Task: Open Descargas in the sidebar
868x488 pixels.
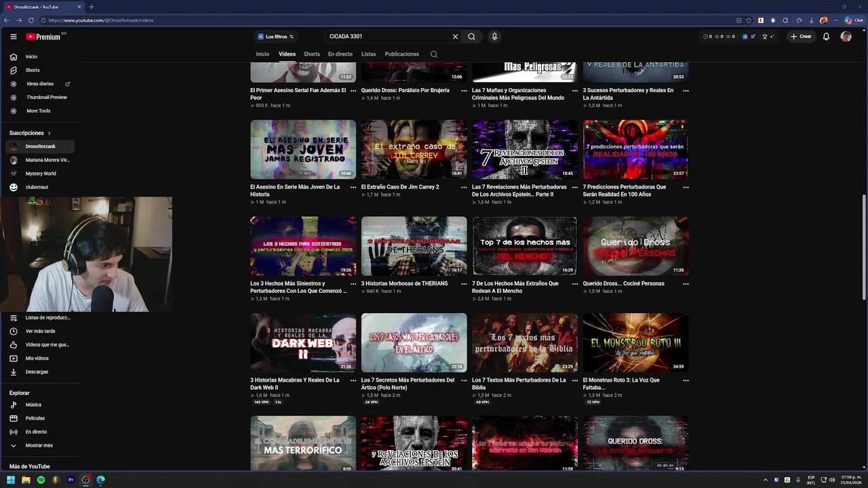Action: point(41,372)
